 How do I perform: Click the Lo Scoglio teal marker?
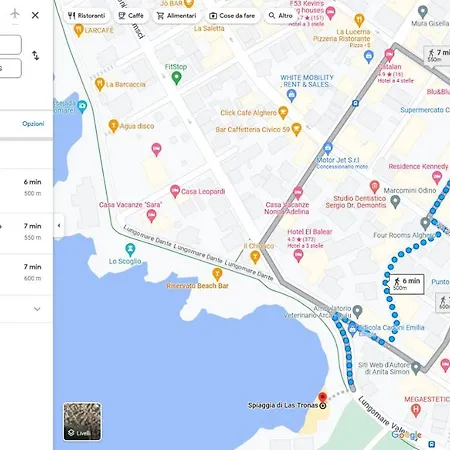pyautogui.click(x=130, y=249)
